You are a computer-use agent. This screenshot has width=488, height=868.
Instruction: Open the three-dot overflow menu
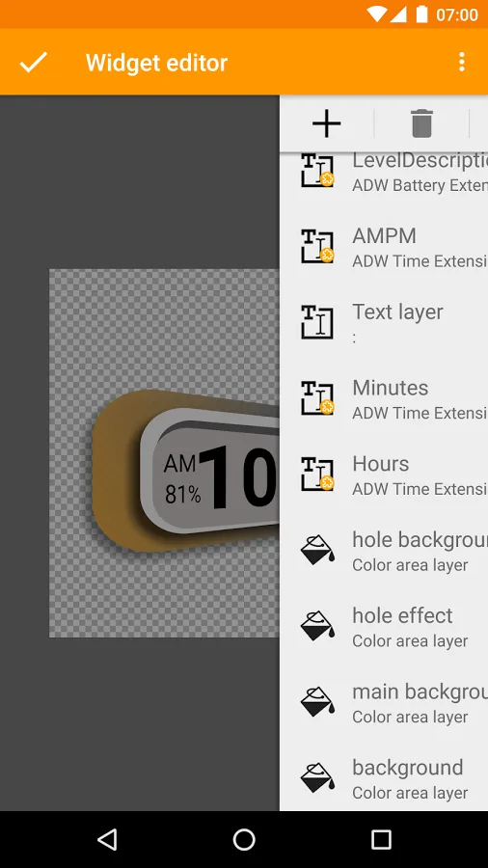pos(461,62)
